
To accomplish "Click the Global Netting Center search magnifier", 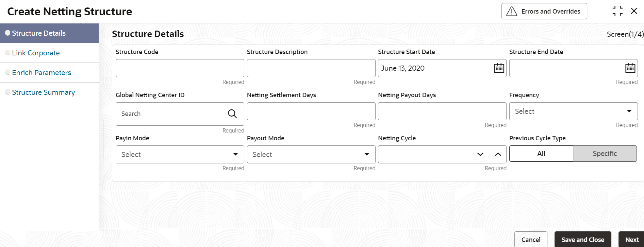I will pos(232,114).
